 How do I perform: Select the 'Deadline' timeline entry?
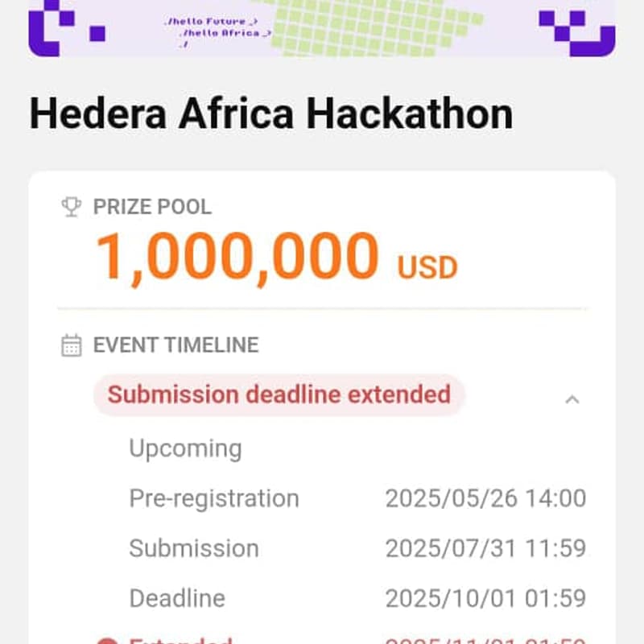(x=177, y=598)
